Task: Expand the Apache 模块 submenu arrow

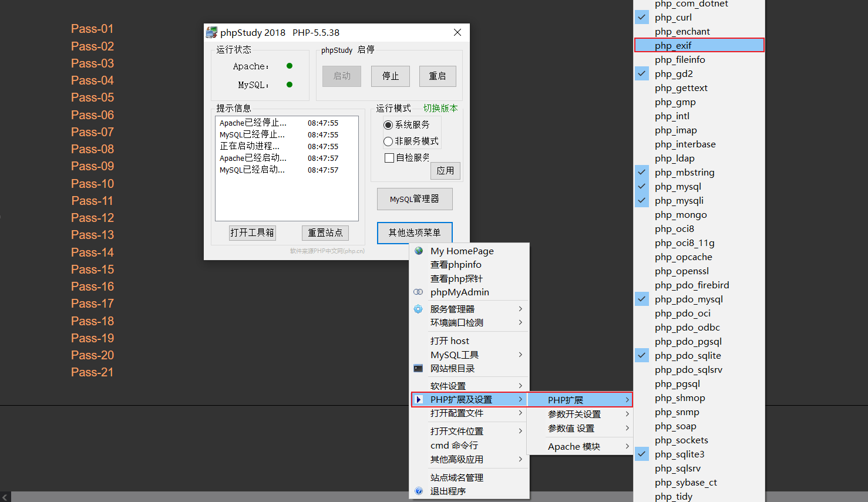Action: pos(627,446)
